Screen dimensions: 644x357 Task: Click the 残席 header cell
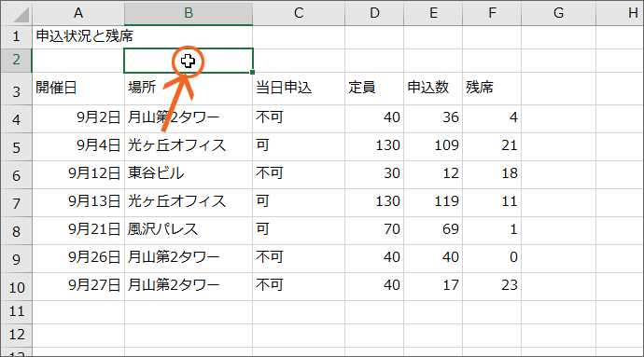pyautogui.click(x=492, y=89)
